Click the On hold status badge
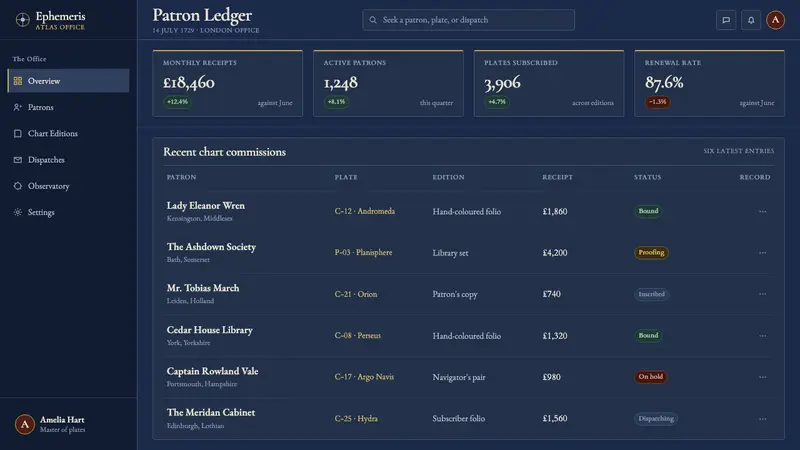This screenshot has width=800, height=450. click(651, 377)
